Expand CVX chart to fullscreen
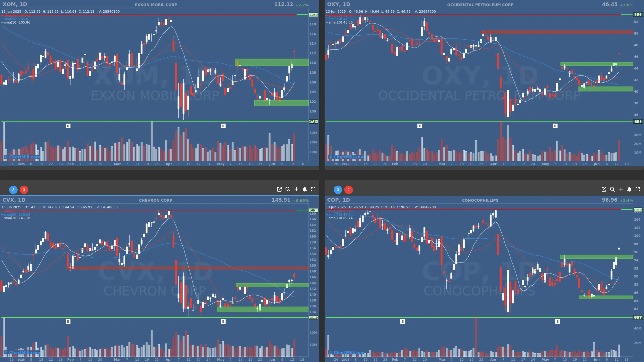 click(313, 189)
